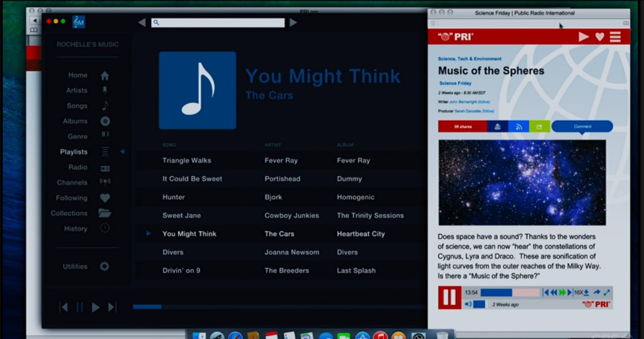644x339 pixels.
Task: Click the music app treble clef logo
Action: (x=79, y=22)
